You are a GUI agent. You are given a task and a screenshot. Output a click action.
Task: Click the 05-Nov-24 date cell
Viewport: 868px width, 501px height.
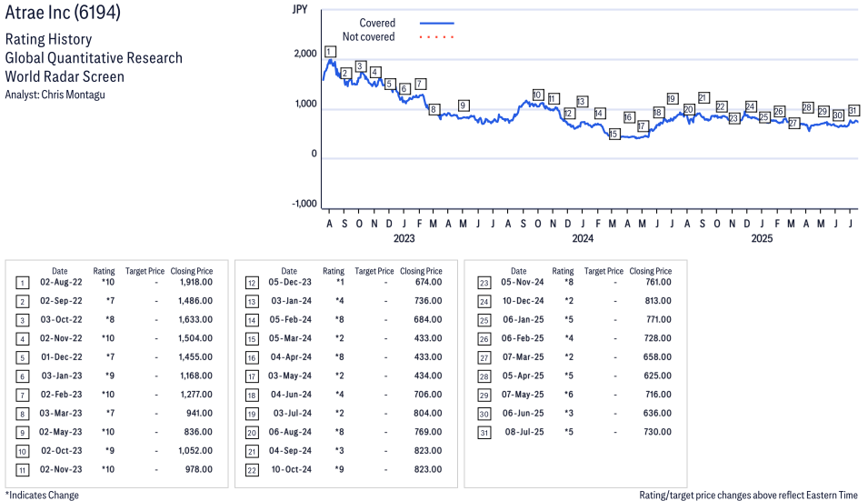coord(523,283)
